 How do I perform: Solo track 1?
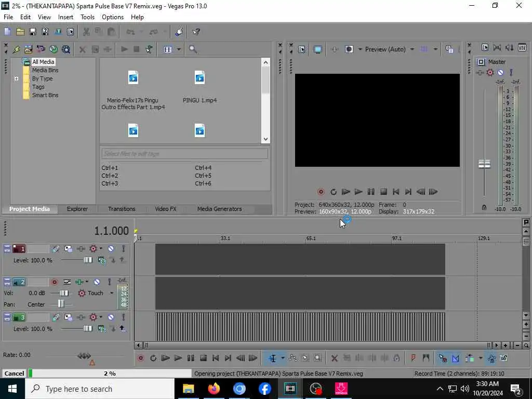[x=124, y=249]
